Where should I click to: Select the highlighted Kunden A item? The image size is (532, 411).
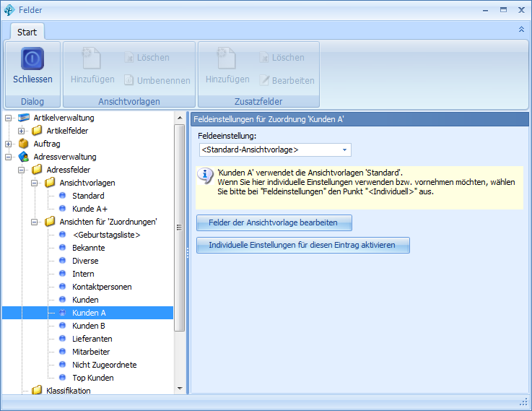click(x=87, y=313)
